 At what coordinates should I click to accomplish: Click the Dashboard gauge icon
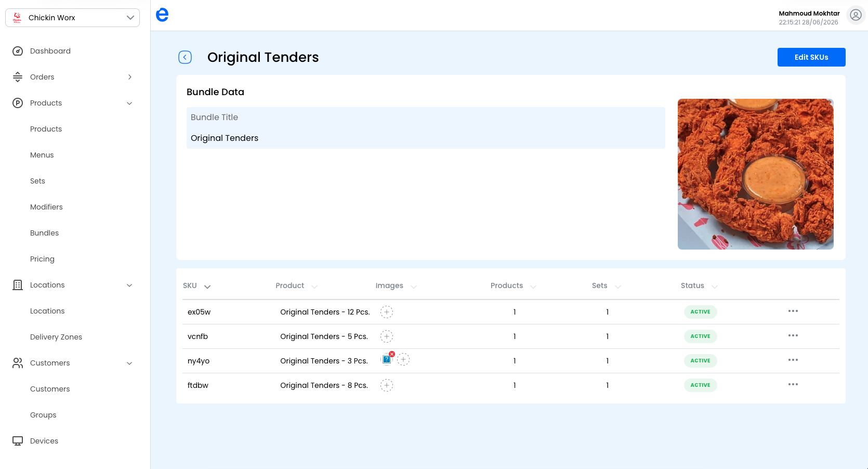[x=18, y=51]
